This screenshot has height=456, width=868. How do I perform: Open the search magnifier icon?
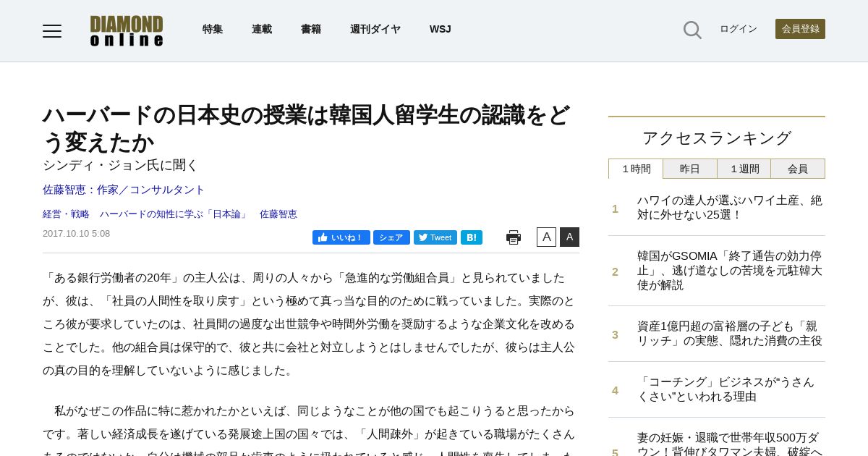point(692,30)
